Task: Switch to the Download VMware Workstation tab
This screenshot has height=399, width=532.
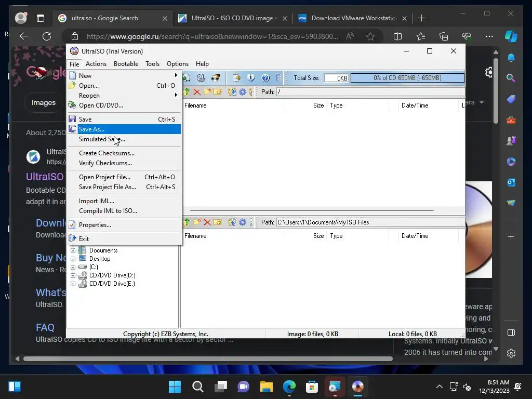Action: [353, 18]
